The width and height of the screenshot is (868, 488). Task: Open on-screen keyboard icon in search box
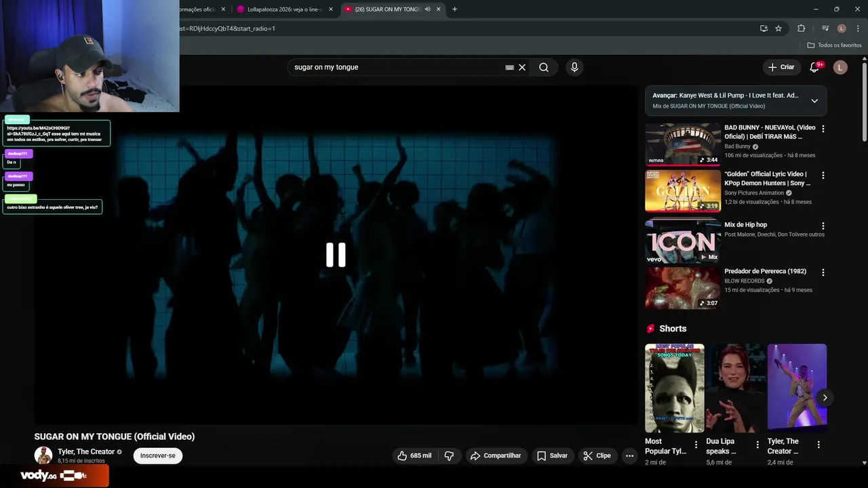509,67
